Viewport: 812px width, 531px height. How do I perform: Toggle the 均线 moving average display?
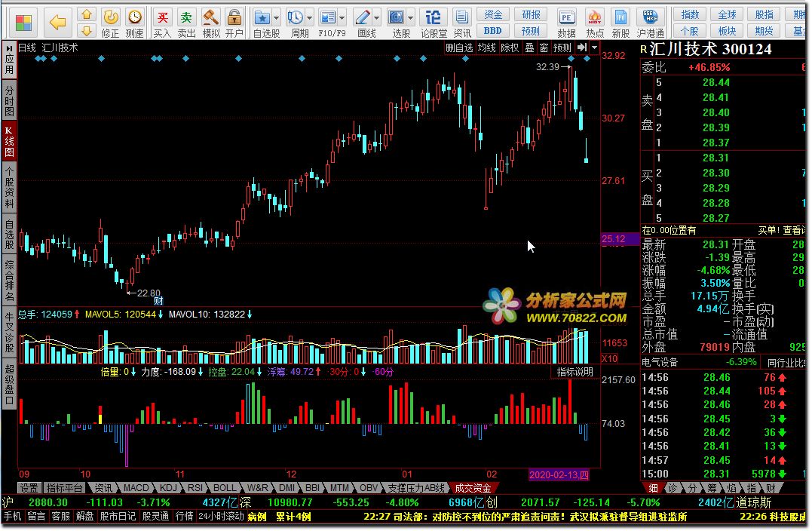pos(487,48)
